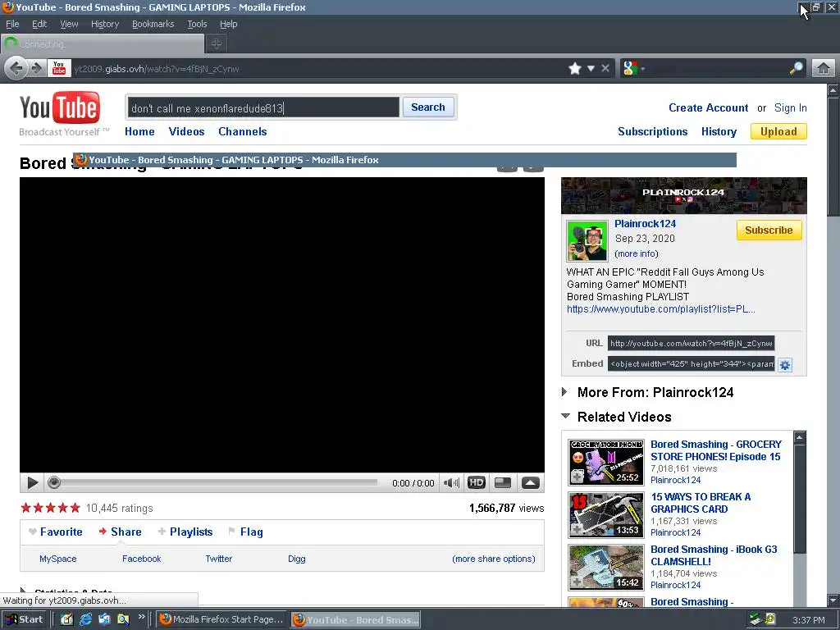Switch to Mozilla Firefox Start Page taskbar window
The height and width of the screenshot is (630, 840).
click(x=221, y=619)
